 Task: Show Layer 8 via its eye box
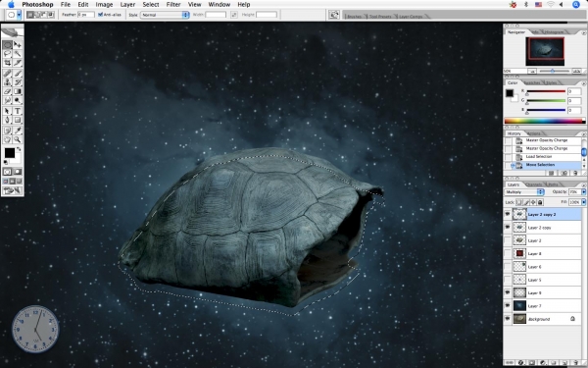coord(508,253)
